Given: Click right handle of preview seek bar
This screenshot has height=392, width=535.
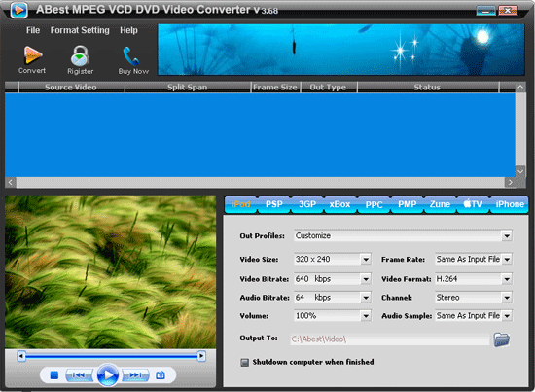Looking at the screenshot, I should click(x=201, y=356).
